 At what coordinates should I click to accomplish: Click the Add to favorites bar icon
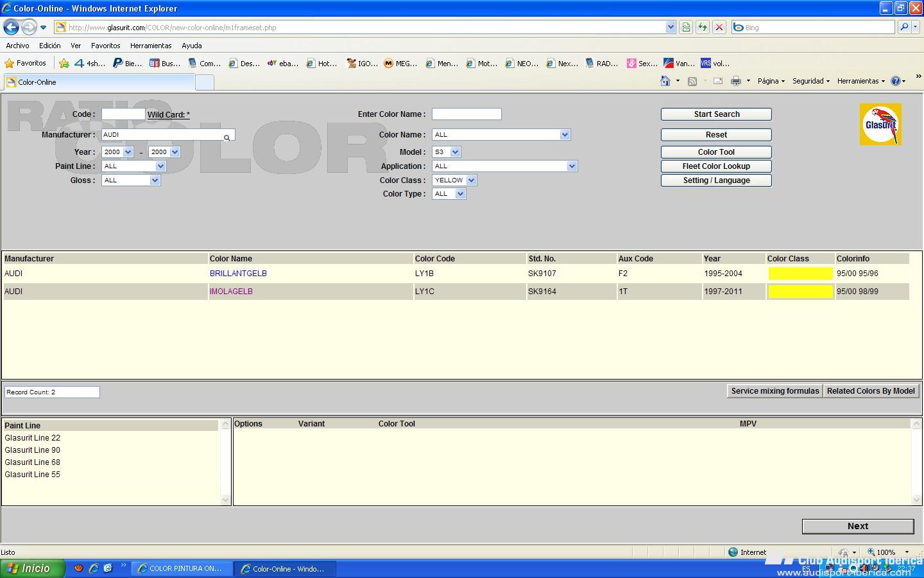[64, 63]
